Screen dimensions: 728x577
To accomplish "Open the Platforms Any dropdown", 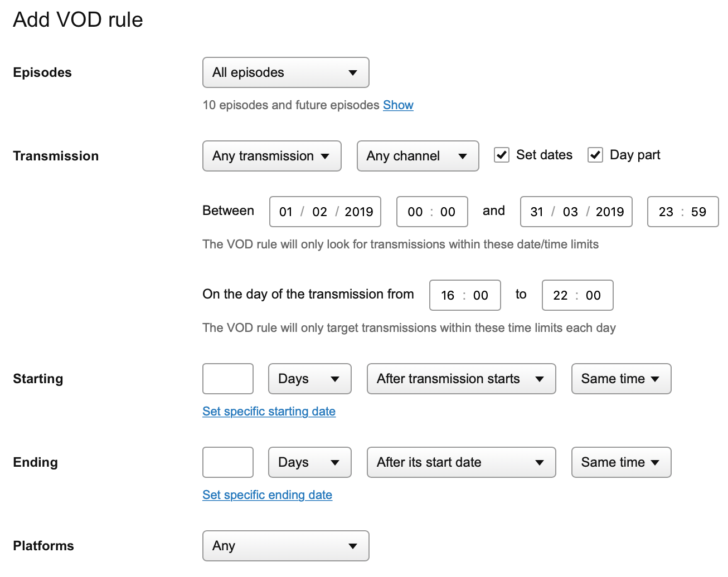I will click(285, 546).
